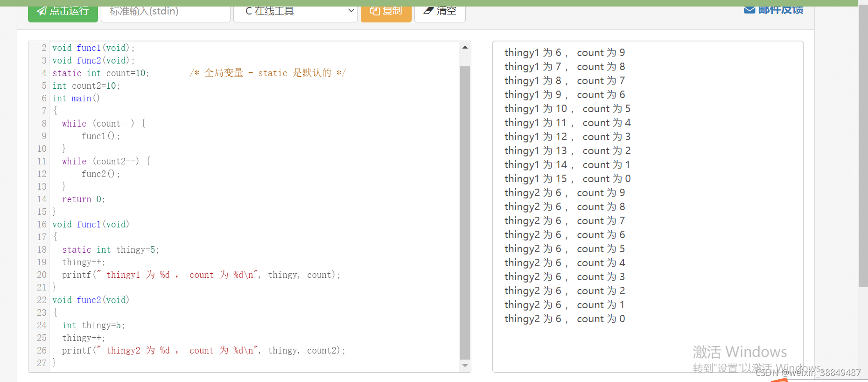Click line 2 'void func1(void);' prototype
This screenshot has width=868, height=382.
93,48
